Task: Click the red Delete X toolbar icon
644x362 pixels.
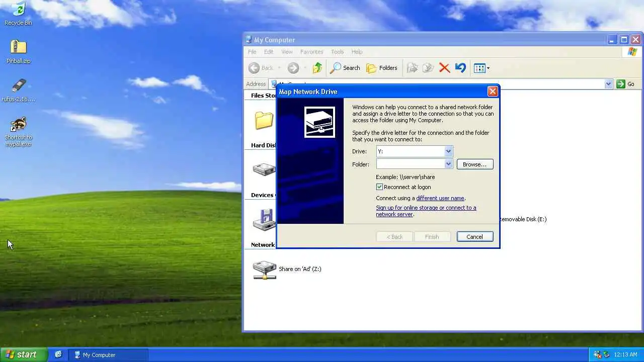Action: coord(444,68)
